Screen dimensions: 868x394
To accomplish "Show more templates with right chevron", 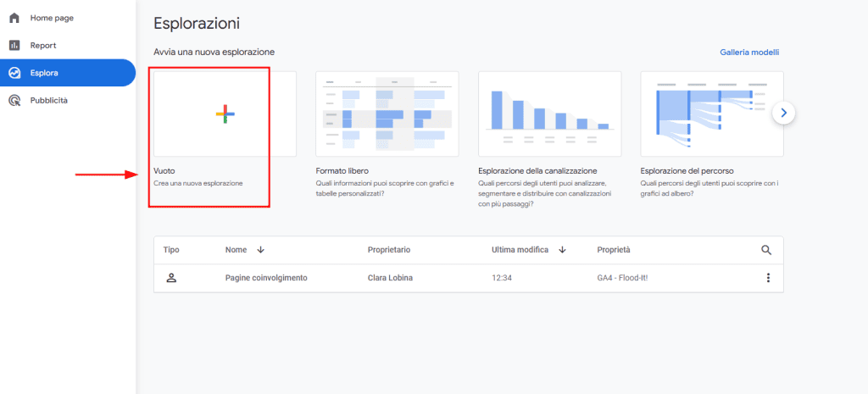I will pos(783,113).
